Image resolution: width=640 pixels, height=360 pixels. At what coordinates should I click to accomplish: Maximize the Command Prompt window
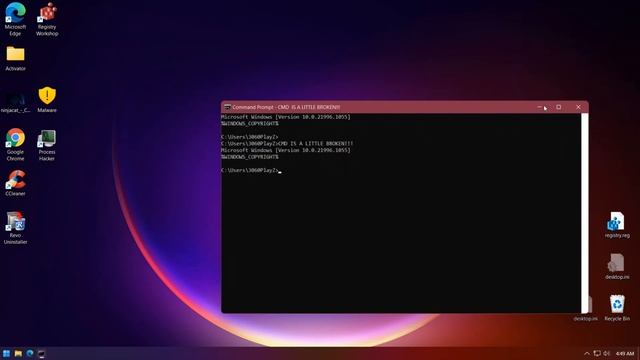coord(559,107)
